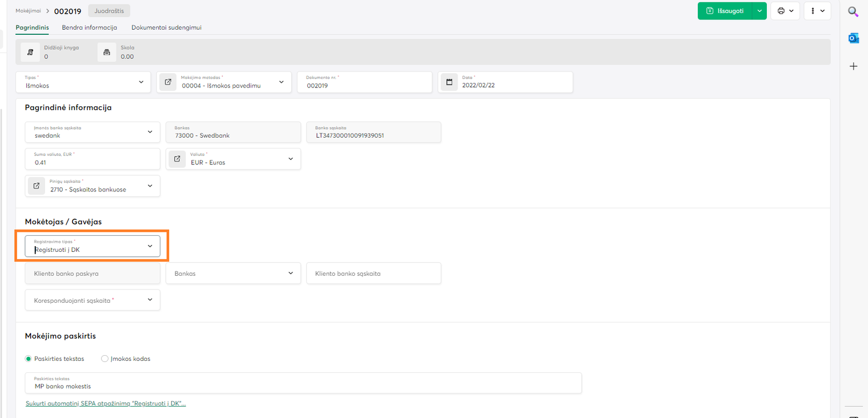Click the Sukurti automatinį SEPA atpažinimą link

106,404
